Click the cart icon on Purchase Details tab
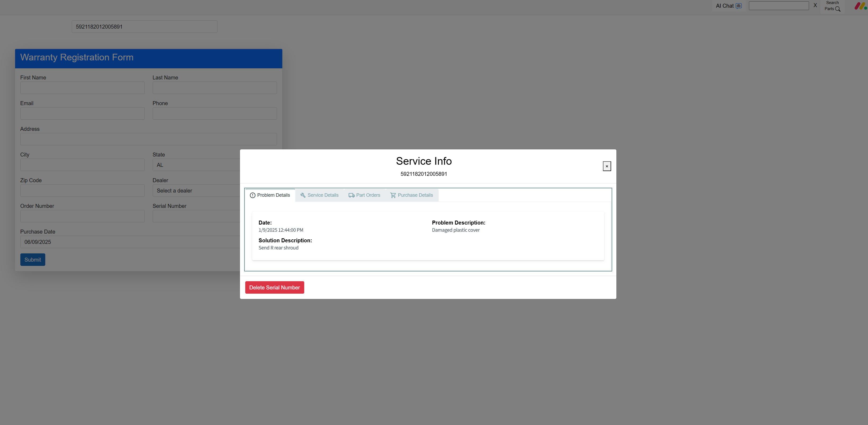Viewport: 868px width, 425px height. pyautogui.click(x=393, y=195)
